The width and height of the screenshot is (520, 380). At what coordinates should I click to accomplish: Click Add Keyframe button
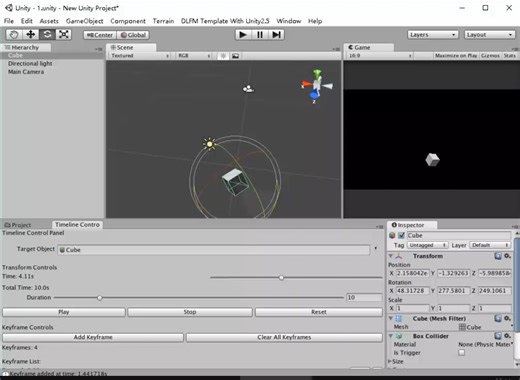[x=93, y=337]
